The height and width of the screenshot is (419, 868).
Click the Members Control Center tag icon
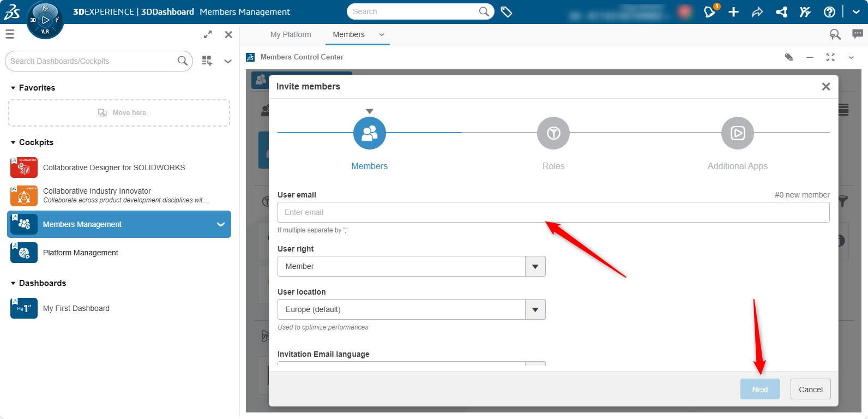(788, 57)
